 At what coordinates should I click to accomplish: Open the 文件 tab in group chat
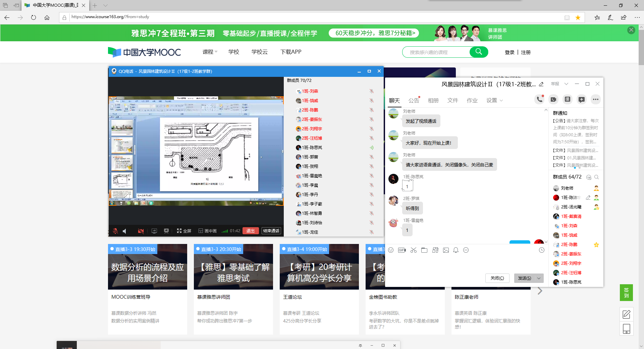(452, 100)
